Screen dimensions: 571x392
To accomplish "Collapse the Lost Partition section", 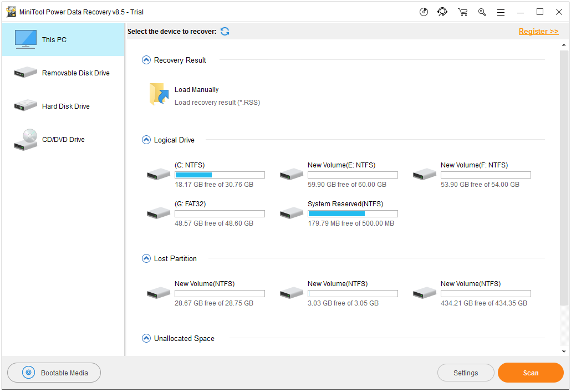I will click(146, 258).
